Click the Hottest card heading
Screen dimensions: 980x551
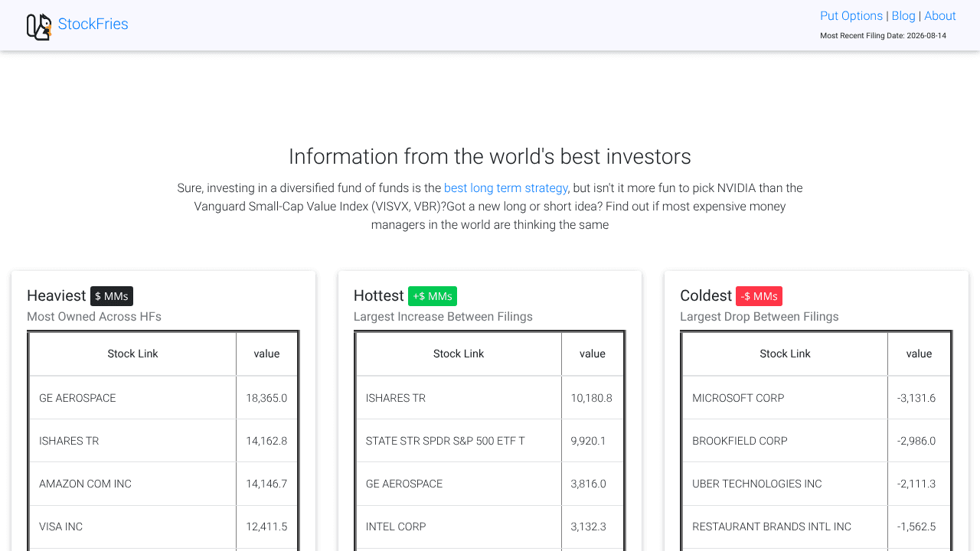click(x=379, y=296)
